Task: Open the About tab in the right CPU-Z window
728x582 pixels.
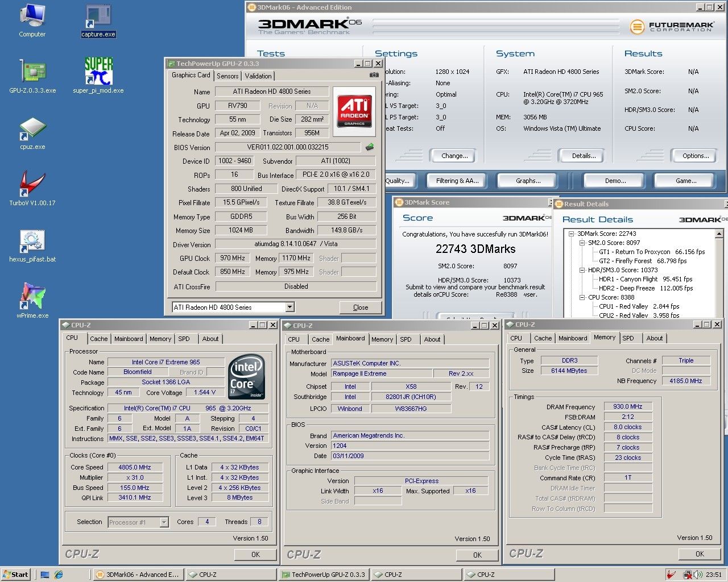Action: [x=655, y=338]
